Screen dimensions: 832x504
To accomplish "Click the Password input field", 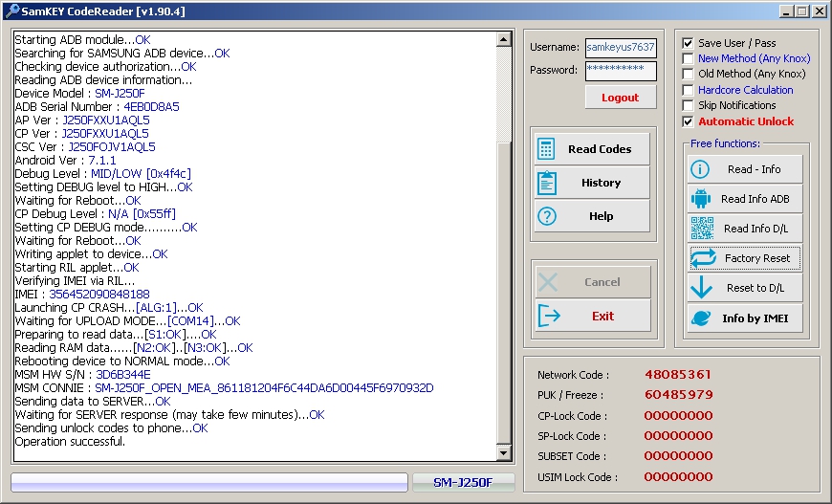I will coord(621,71).
